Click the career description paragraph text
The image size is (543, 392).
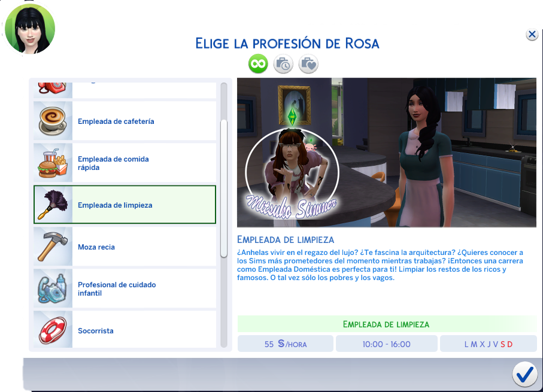click(x=380, y=265)
